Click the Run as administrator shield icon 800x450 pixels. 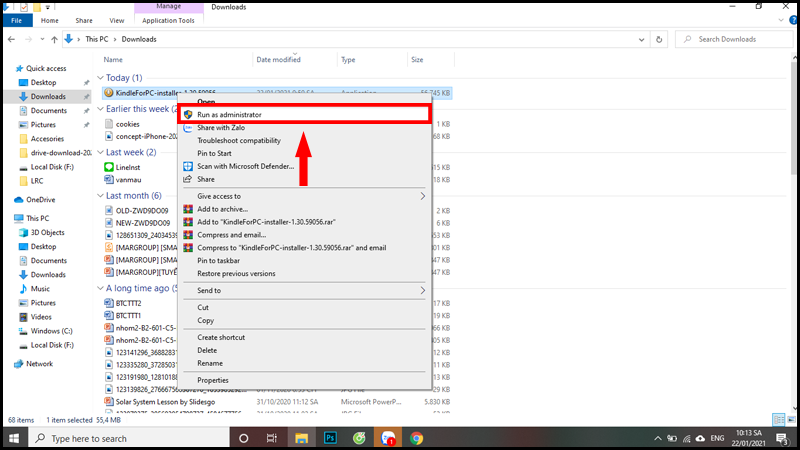click(188, 115)
